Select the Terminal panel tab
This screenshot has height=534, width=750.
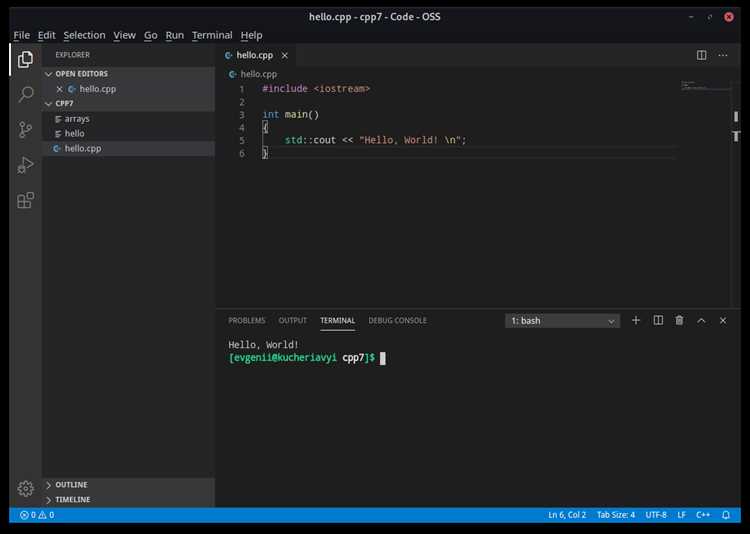338,321
